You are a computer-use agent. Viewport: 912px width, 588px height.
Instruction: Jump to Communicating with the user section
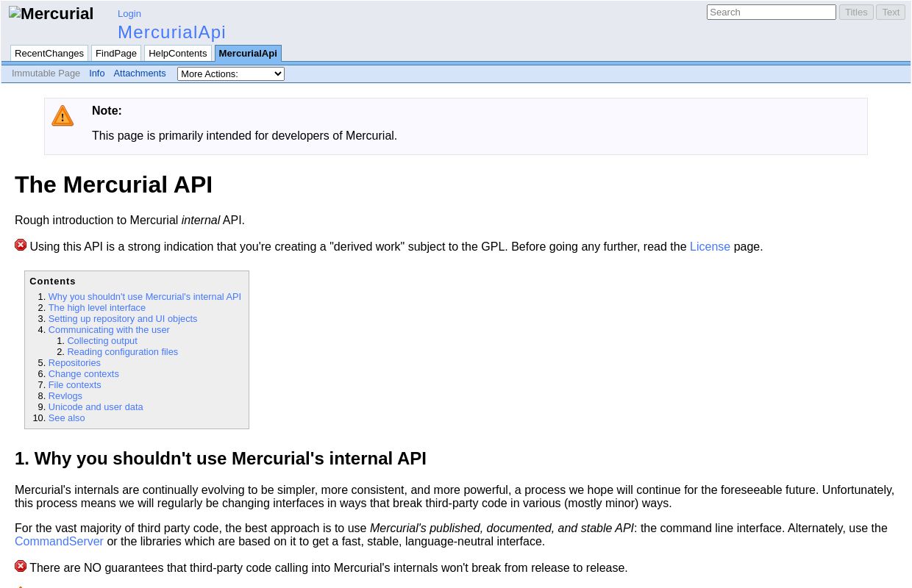109,330
